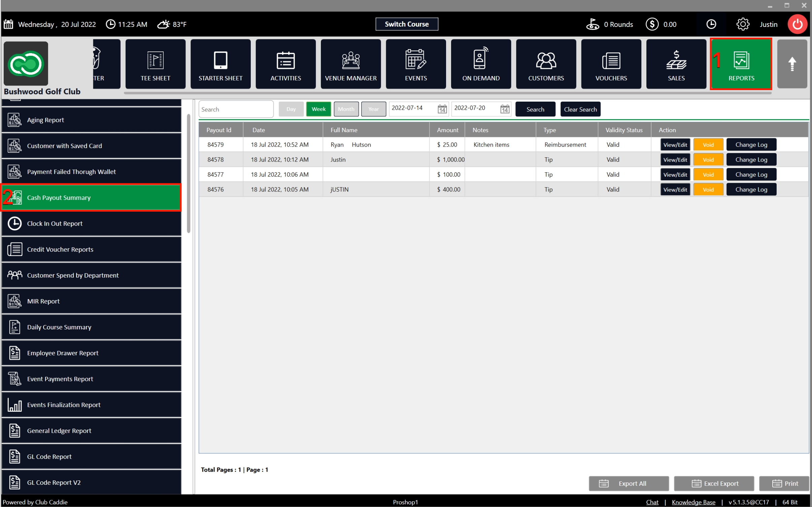Click the weather icon showing 83°F

point(164,24)
